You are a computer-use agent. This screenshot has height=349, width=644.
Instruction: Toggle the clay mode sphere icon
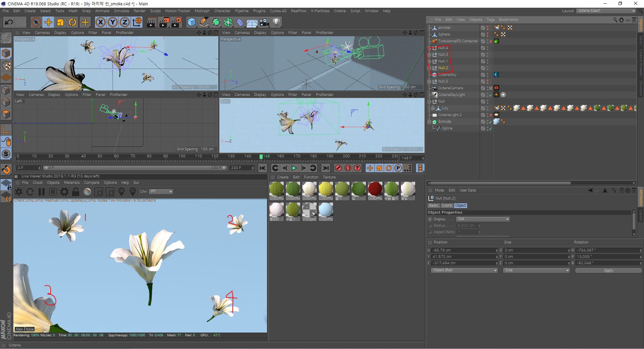[x=87, y=192]
